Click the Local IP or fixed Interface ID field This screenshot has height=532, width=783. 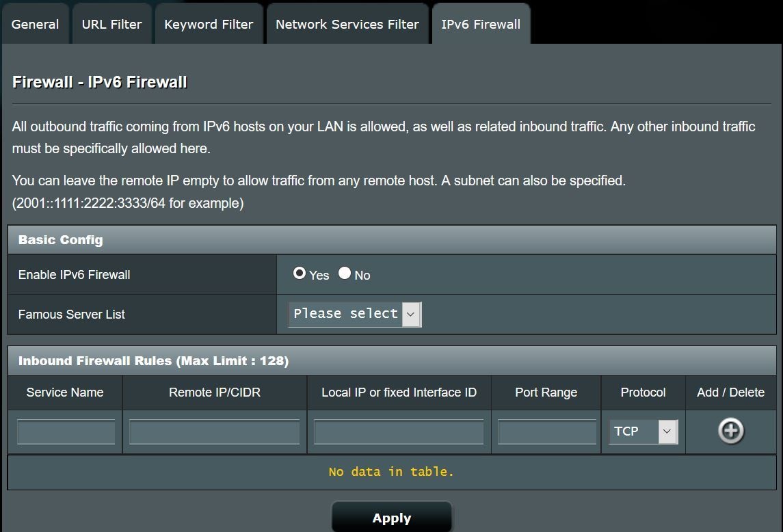[399, 431]
